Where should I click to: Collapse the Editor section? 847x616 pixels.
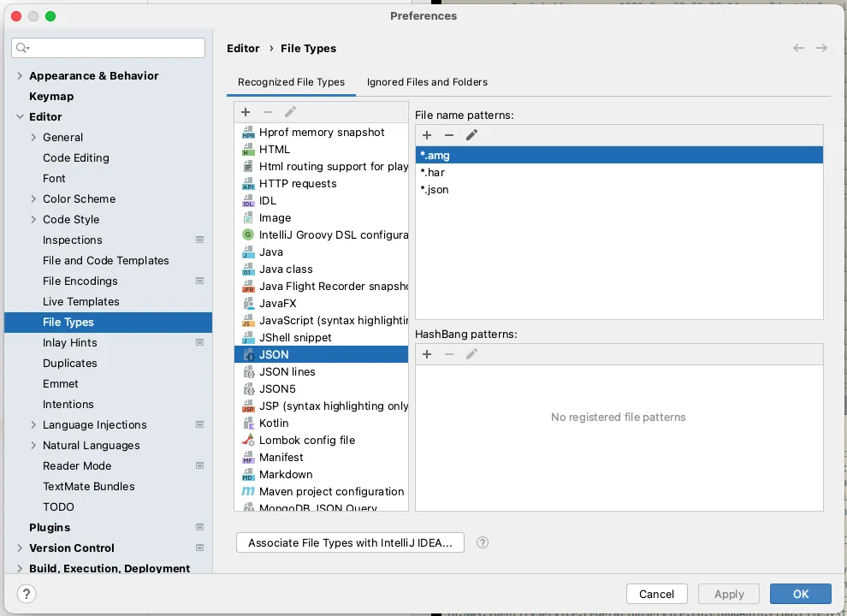click(20, 117)
